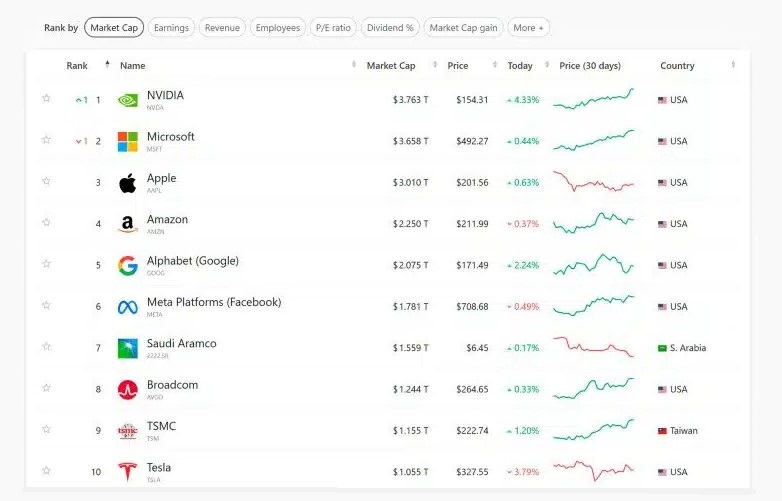782x501 pixels.
Task: Click the Meta Platforms infinity logo
Action: pos(128,307)
